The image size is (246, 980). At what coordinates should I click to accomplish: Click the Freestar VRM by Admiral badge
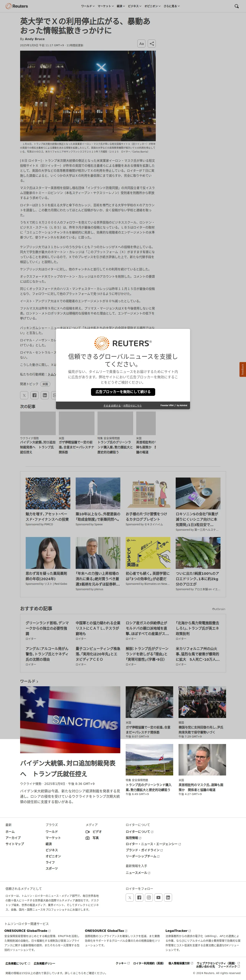174,406
